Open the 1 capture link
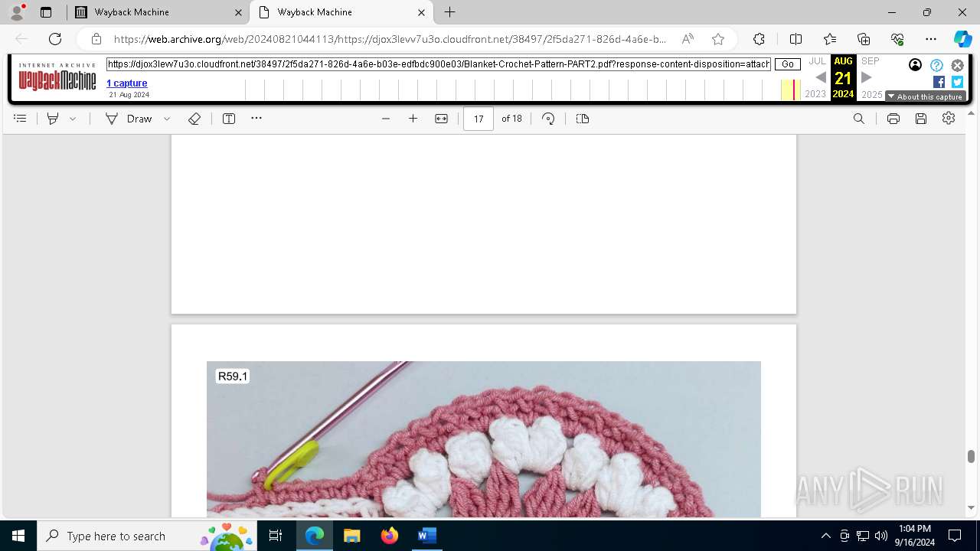Image resolution: width=980 pixels, height=551 pixels. [x=127, y=83]
